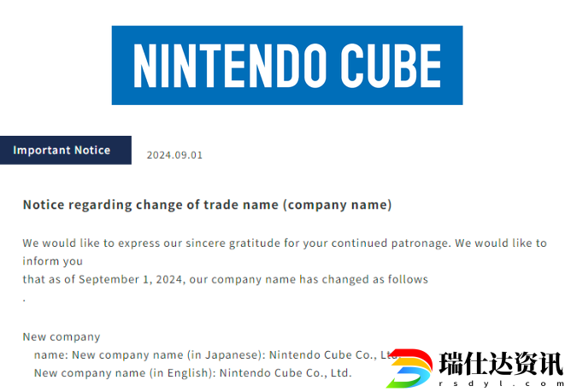
Task: Click the notice headline about trade name change
Action: [207, 205]
